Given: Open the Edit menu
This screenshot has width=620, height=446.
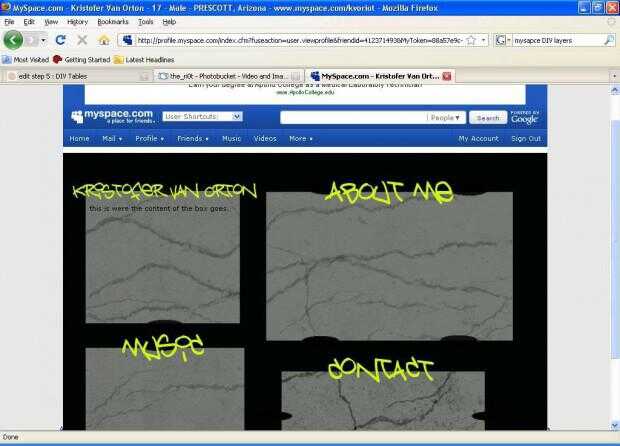Looking at the screenshot, I should [29, 22].
